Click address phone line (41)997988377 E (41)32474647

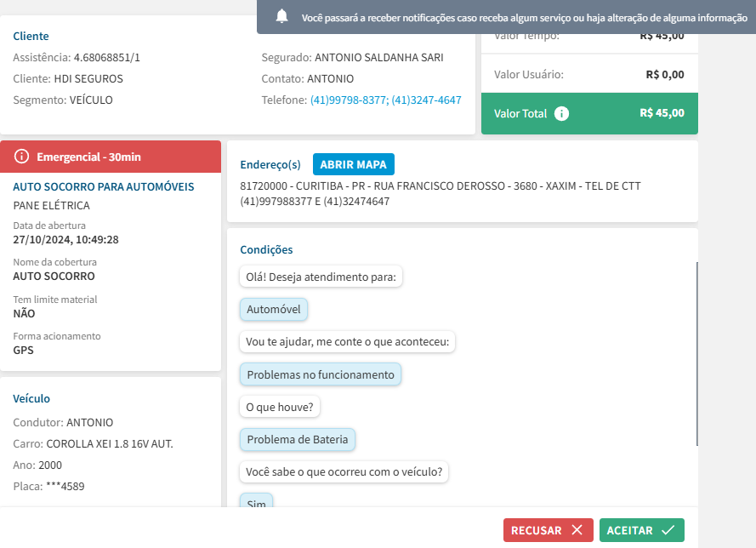pyautogui.click(x=315, y=201)
